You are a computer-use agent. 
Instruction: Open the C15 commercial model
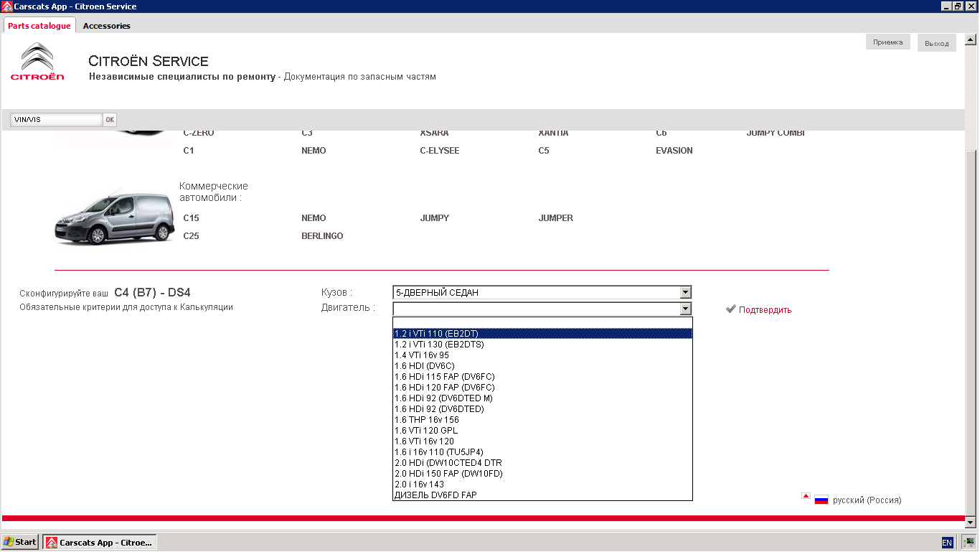pyautogui.click(x=191, y=218)
